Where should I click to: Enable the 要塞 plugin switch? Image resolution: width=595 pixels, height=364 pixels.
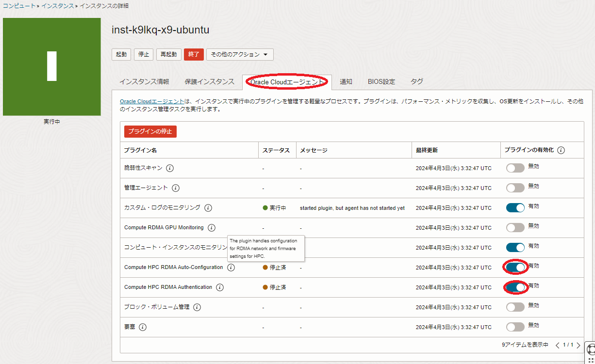(x=515, y=327)
